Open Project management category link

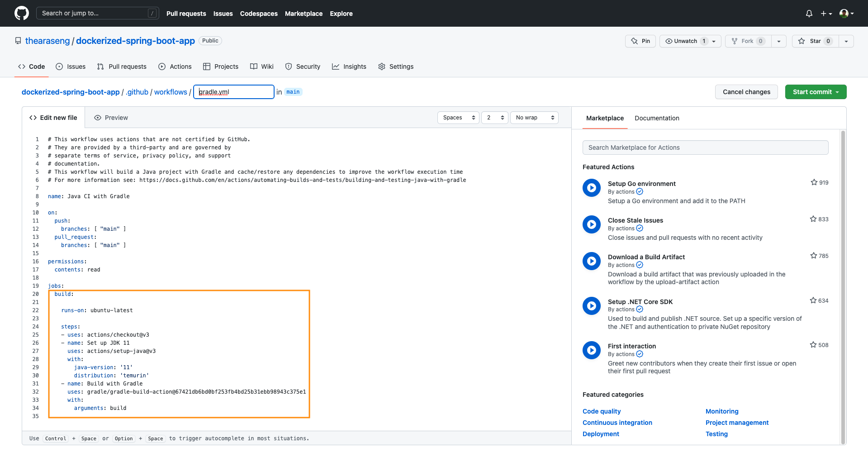[x=737, y=423]
